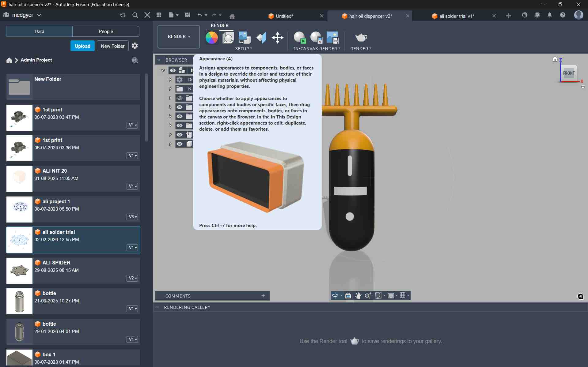
Task: Switch to the Data tab
Action: [x=39, y=31]
